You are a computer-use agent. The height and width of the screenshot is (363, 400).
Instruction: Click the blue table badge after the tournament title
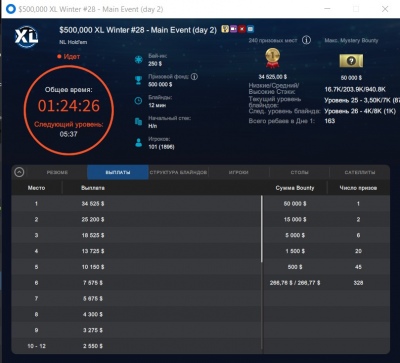point(250,29)
